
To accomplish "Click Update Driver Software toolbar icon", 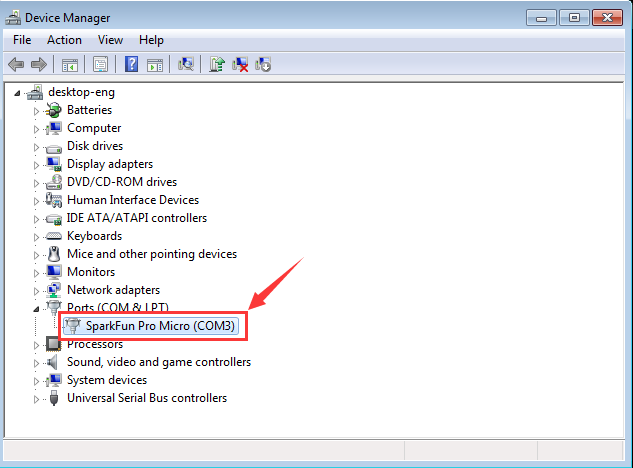I will (x=217, y=65).
